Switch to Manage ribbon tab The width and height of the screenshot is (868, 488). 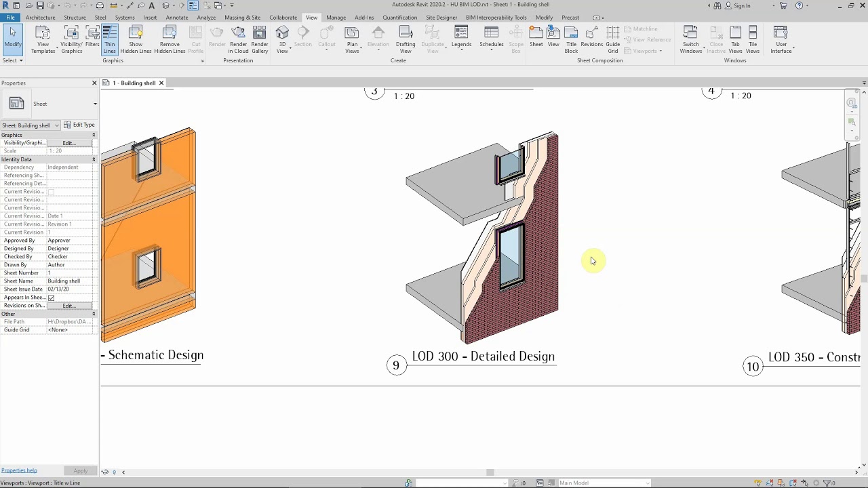point(336,18)
